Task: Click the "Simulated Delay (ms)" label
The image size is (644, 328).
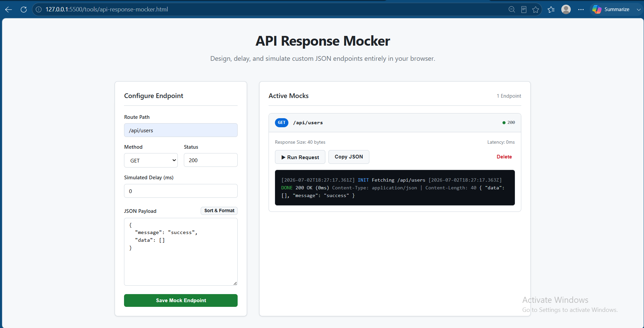Action: [149, 178]
